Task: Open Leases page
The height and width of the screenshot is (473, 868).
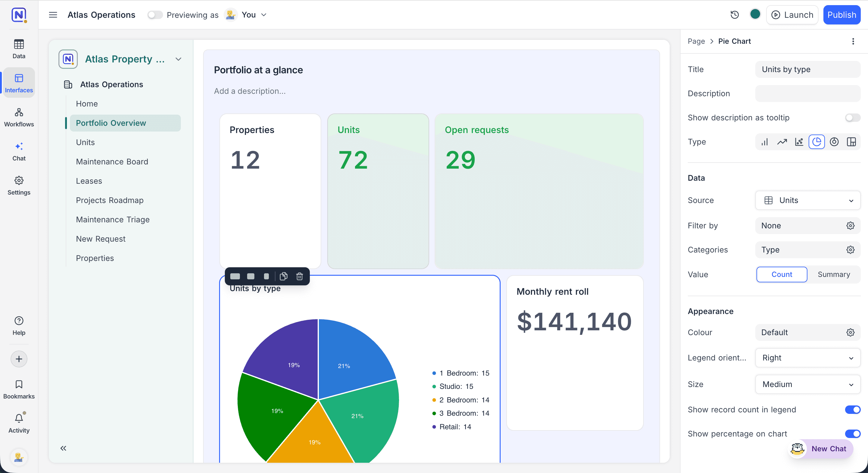Action: 89,181
